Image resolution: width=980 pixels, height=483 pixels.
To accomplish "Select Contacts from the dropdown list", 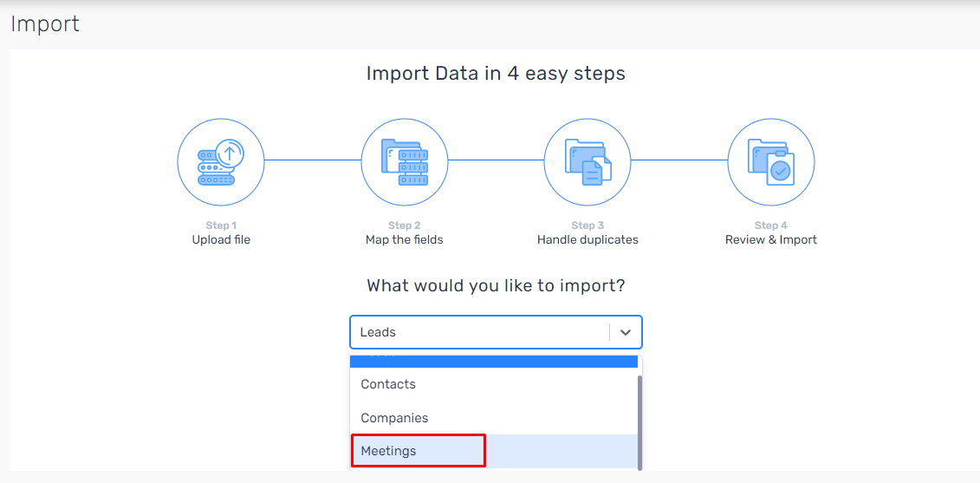I will coord(493,384).
